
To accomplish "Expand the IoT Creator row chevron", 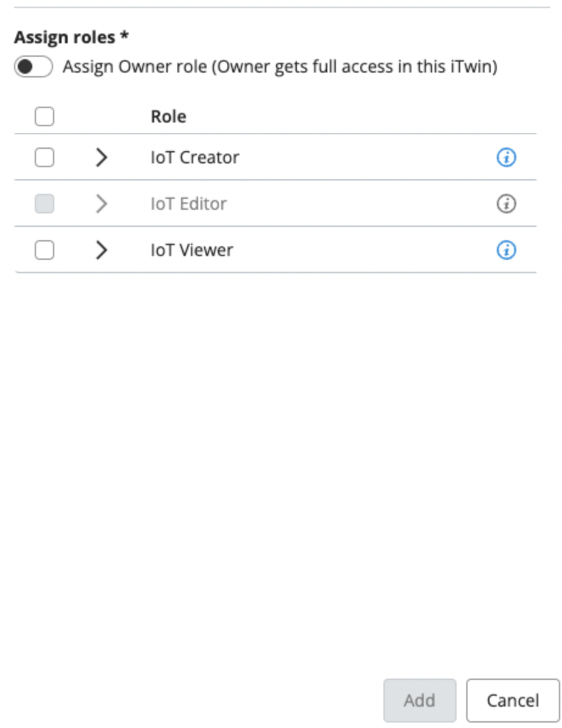I will [102, 158].
